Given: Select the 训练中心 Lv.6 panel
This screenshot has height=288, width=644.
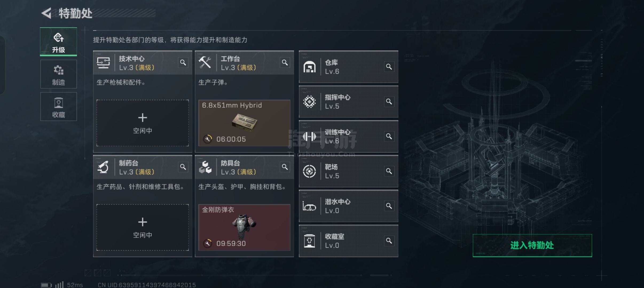Looking at the screenshot, I should pos(348,137).
